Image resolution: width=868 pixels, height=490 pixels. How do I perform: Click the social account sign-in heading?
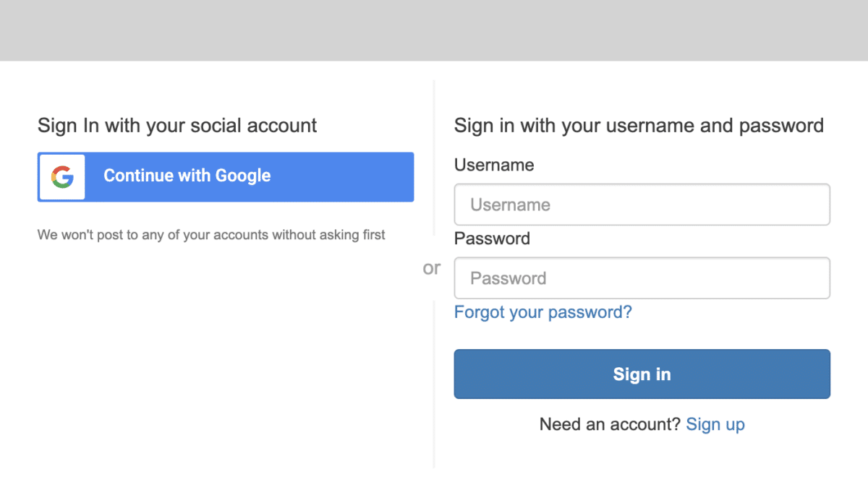point(177,125)
